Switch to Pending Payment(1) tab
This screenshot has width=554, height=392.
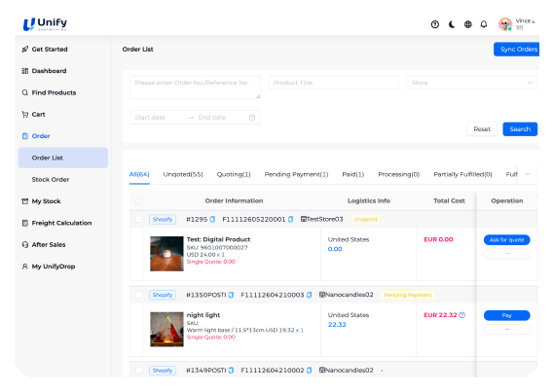pos(296,174)
